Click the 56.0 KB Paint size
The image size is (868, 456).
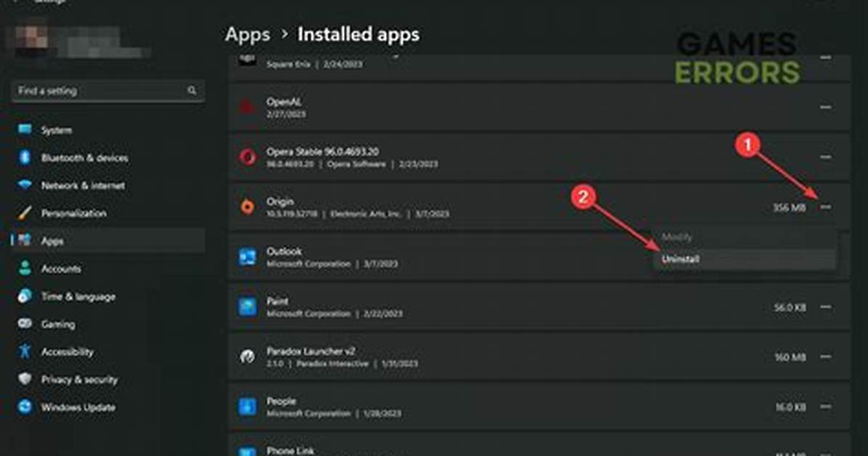[790, 307]
